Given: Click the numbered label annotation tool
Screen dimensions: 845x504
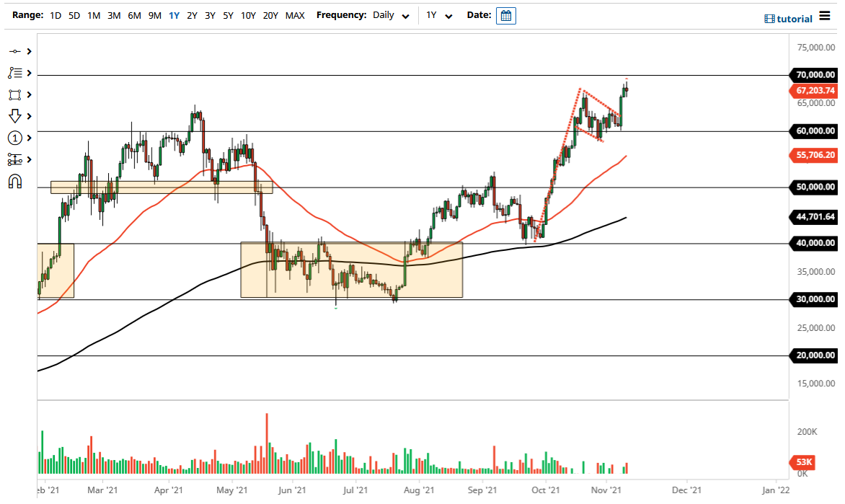Looking at the screenshot, I should click(14, 138).
